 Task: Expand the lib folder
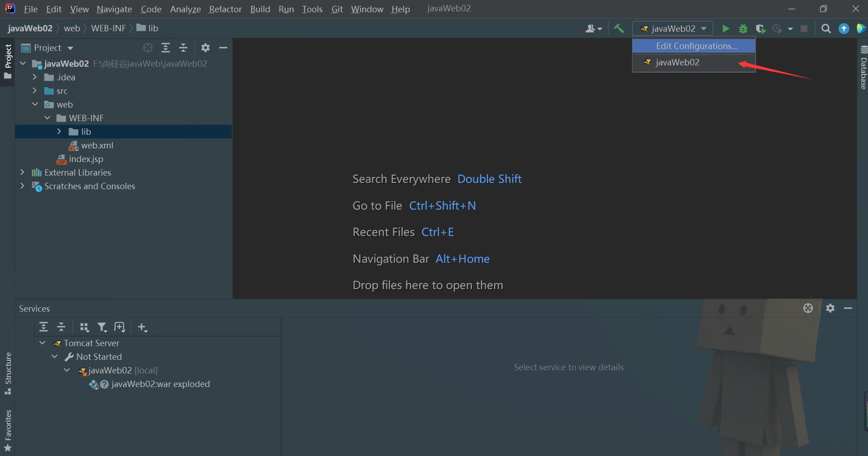point(59,132)
